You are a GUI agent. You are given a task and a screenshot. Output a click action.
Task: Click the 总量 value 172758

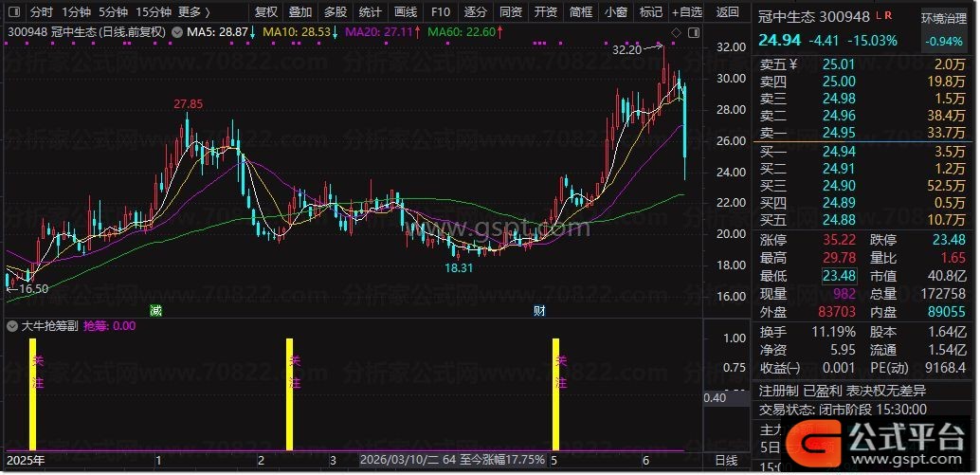point(943,294)
